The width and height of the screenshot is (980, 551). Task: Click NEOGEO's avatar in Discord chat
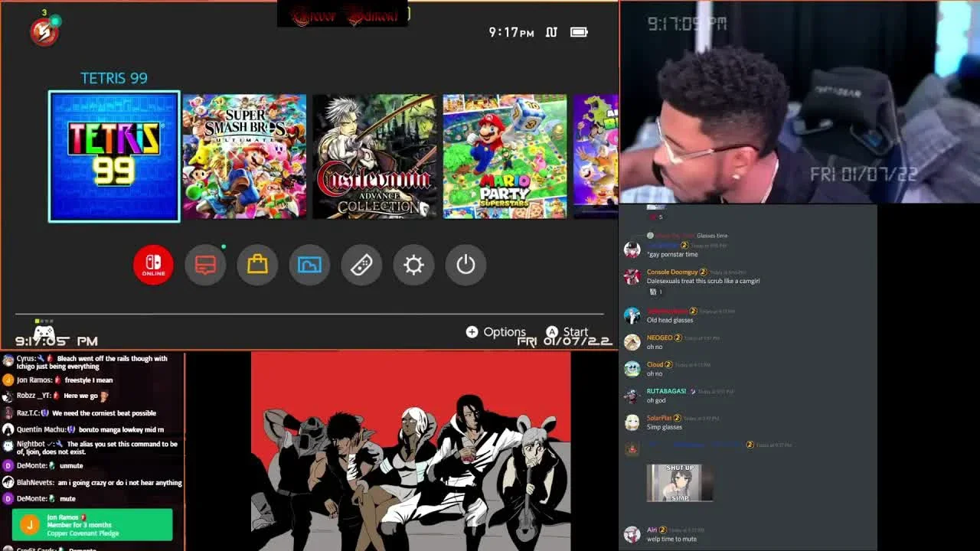[x=632, y=342]
